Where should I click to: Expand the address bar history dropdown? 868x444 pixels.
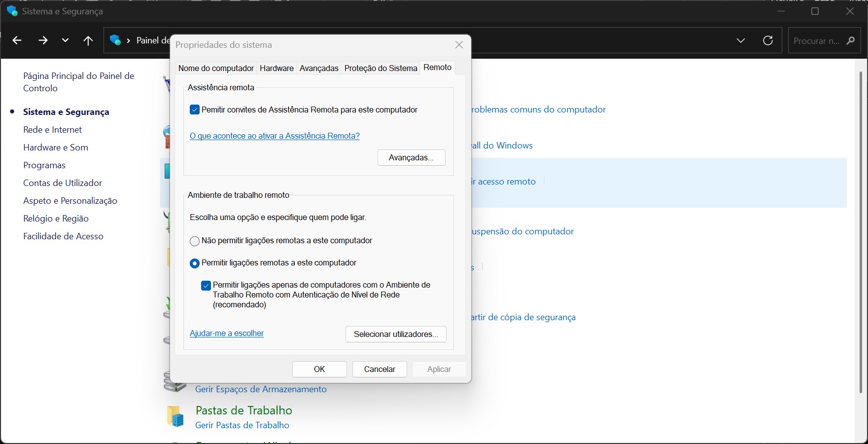[740, 40]
